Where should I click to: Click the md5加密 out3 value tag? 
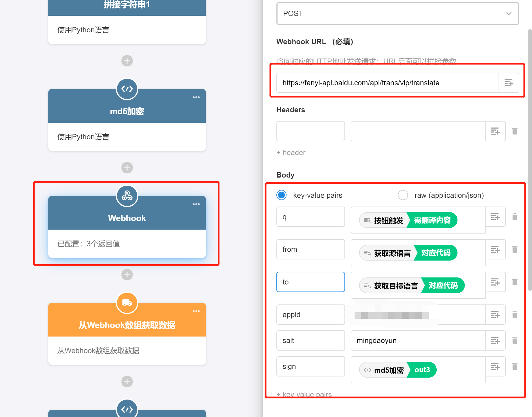tap(398, 370)
